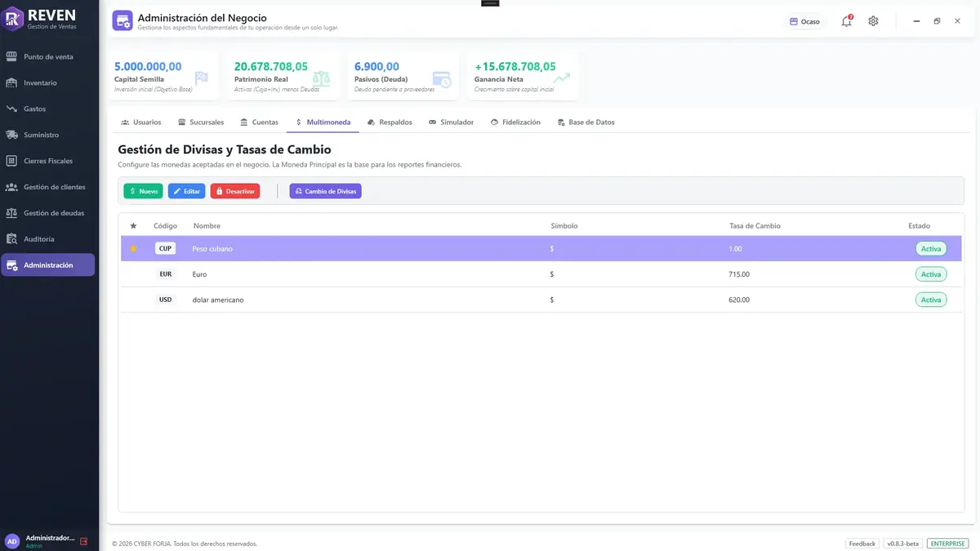980x551 pixels.
Task: Click the Cambio de Divisas button
Action: pyautogui.click(x=325, y=191)
